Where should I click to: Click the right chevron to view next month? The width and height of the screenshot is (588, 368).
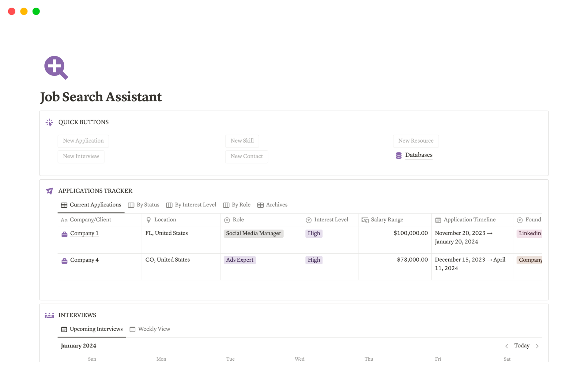click(x=537, y=346)
